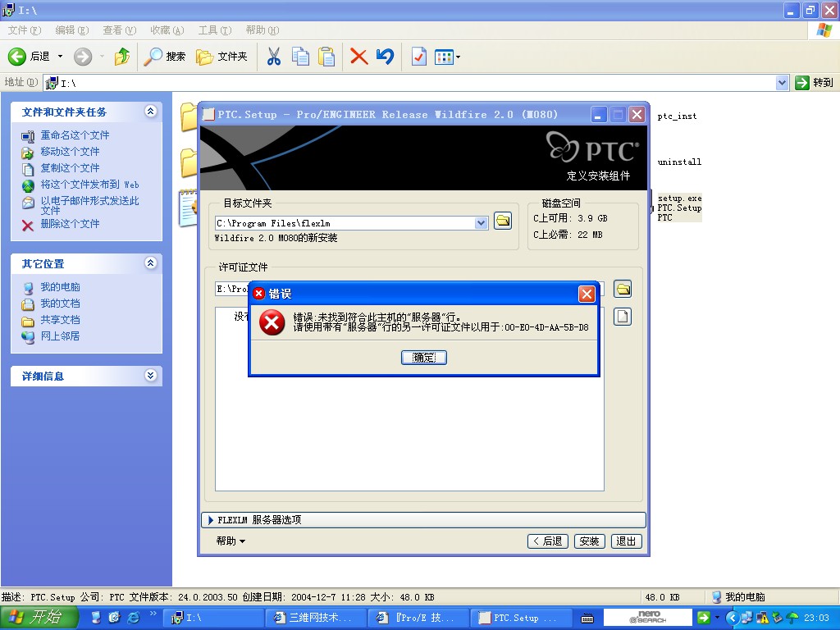Browse for target folder icon
The image size is (840, 630).
pyautogui.click(x=503, y=220)
